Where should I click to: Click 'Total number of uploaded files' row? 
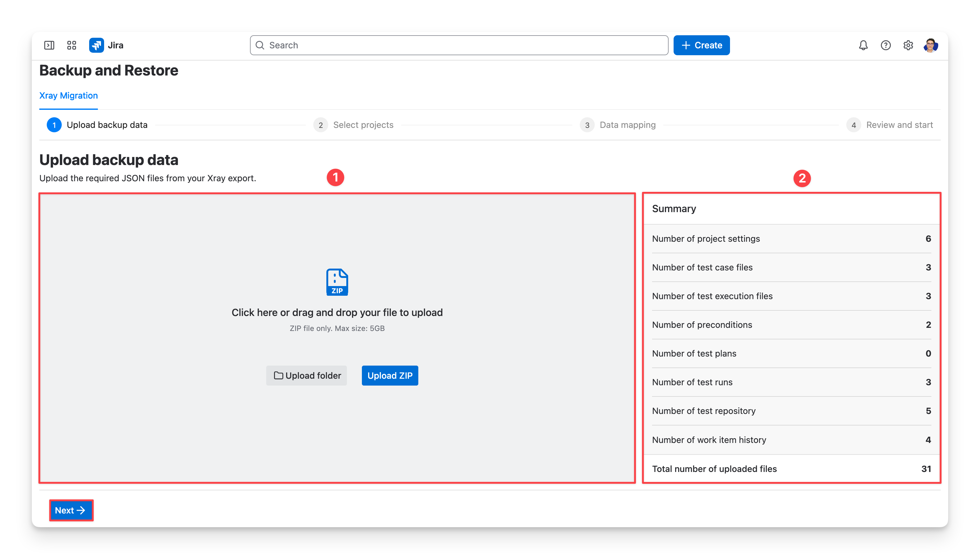click(x=791, y=469)
